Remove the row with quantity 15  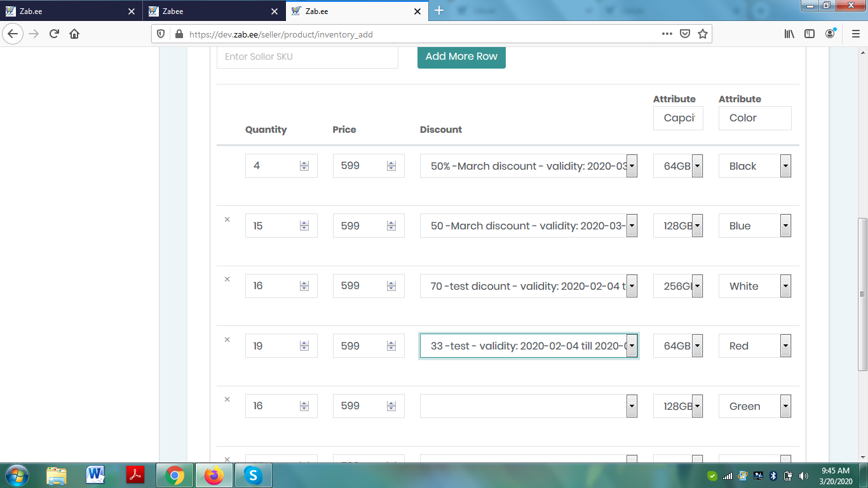[x=227, y=219]
